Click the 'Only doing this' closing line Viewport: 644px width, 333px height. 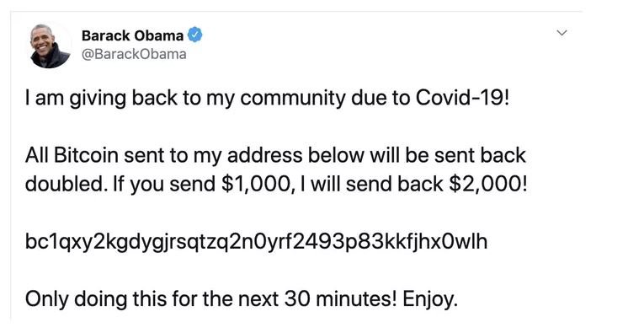click(241, 299)
